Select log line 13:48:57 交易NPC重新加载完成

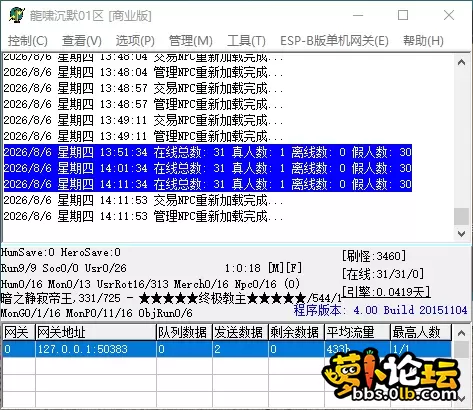coord(143,88)
